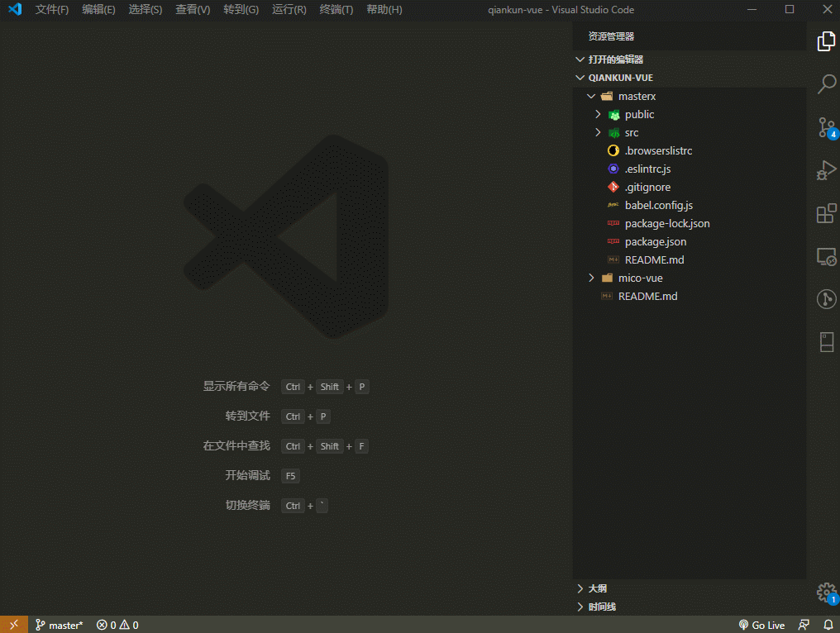Click the feedback icon in status bar
The width and height of the screenshot is (840, 633).
804,625
